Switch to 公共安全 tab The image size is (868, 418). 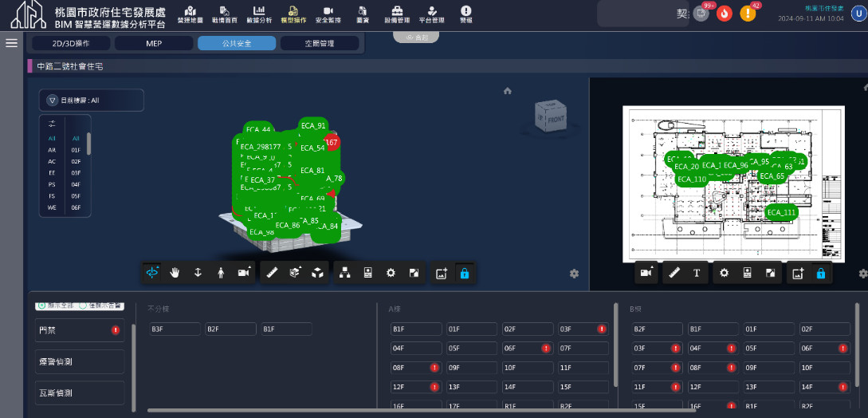tap(237, 43)
